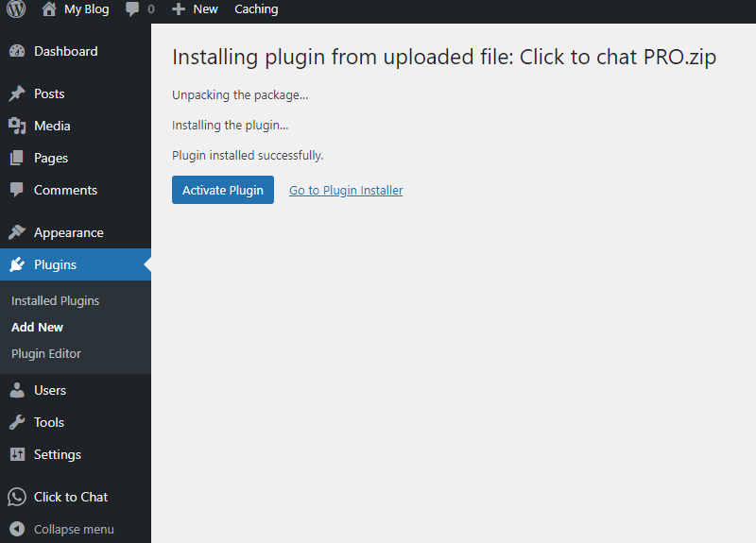Open the Caching menu in admin bar
Viewport: 756px width, 543px height.
coord(256,9)
